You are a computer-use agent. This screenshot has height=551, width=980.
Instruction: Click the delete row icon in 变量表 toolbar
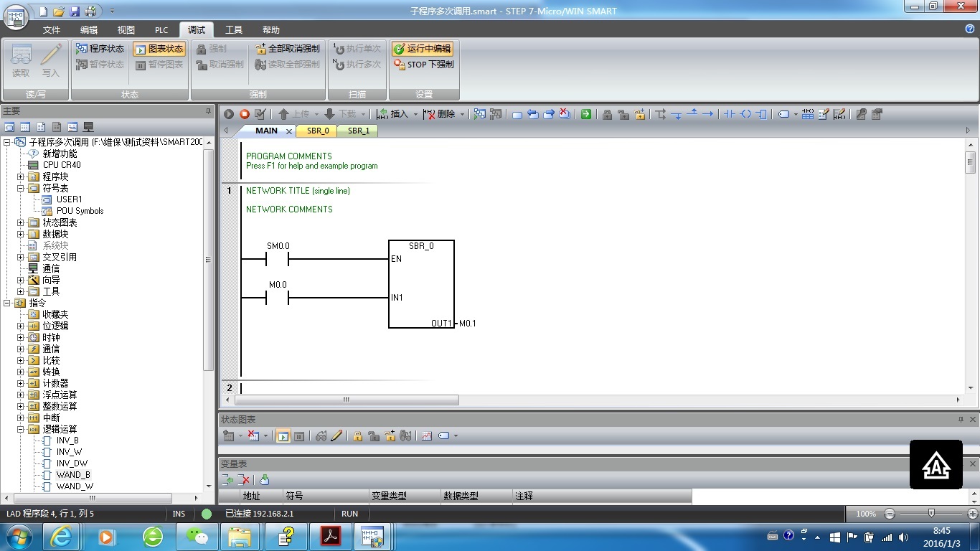point(244,480)
